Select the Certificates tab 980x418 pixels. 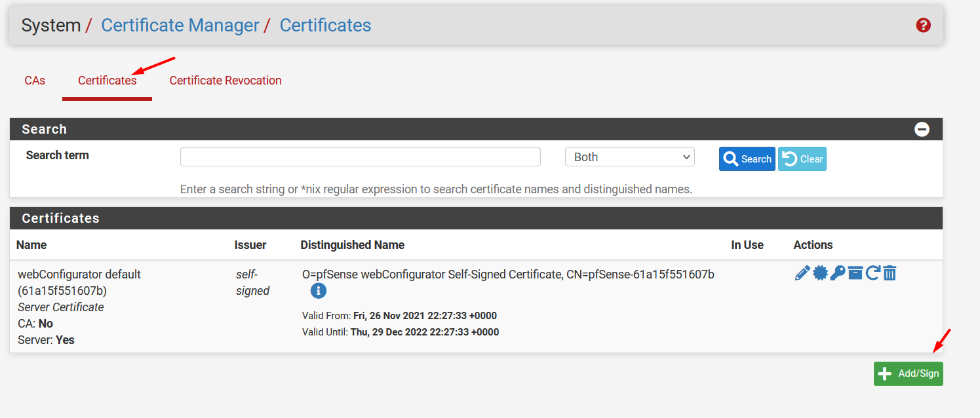(107, 81)
